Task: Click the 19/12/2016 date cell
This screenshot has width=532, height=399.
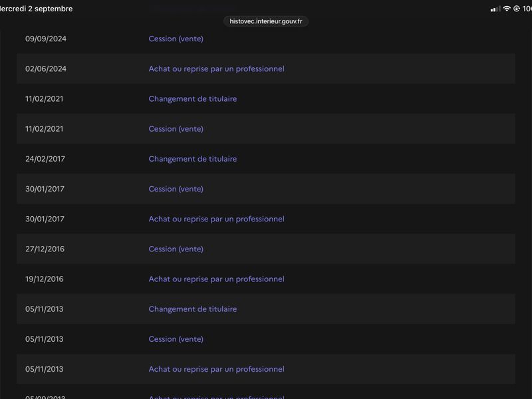Action: [44, 279]
